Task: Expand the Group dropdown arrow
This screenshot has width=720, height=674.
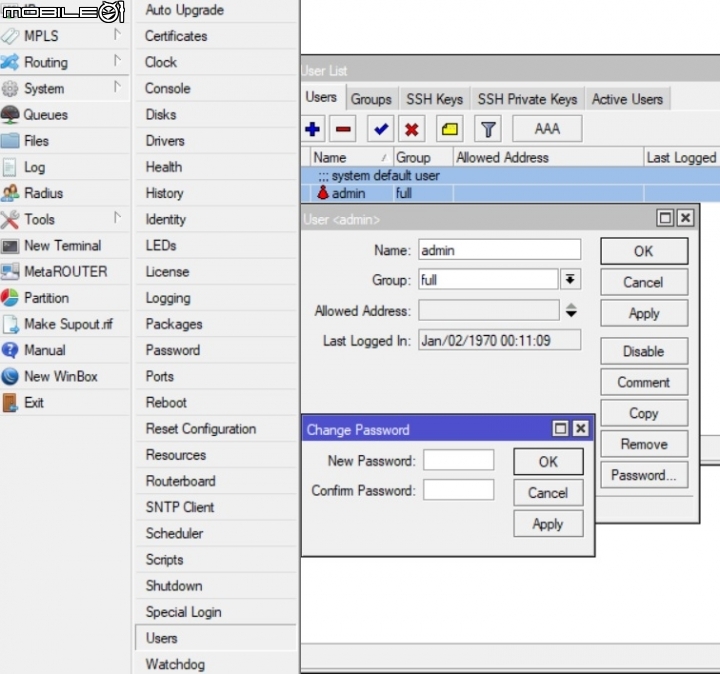Action: pyautogui.click(x=570, y=280)
